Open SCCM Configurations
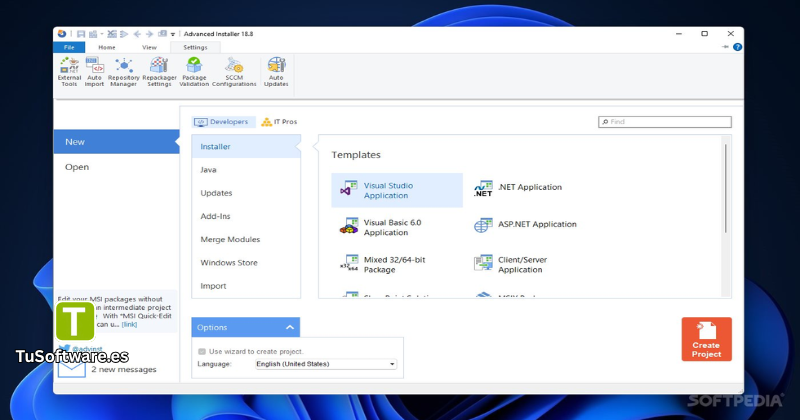The image size is (800, 420). (234, 71)
